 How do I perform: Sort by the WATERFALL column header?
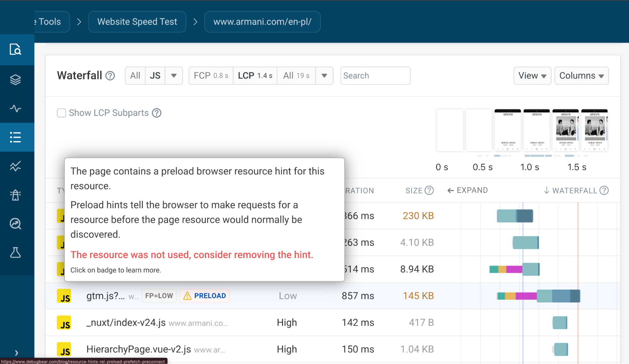pos(570,190)
